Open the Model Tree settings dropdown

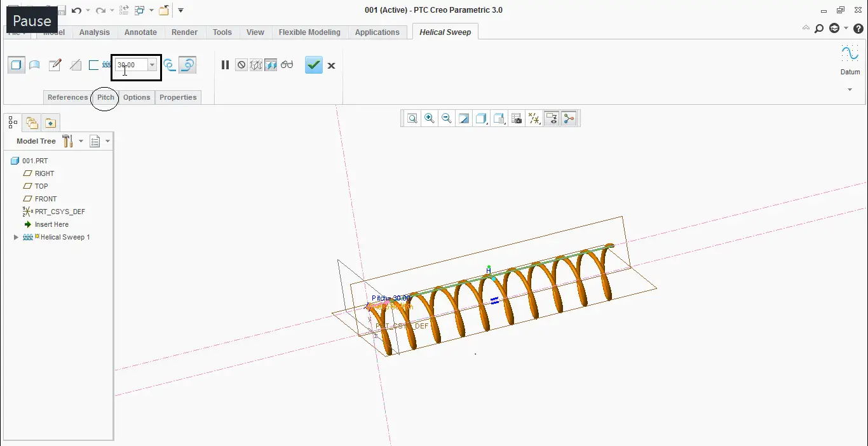(81, 140)
